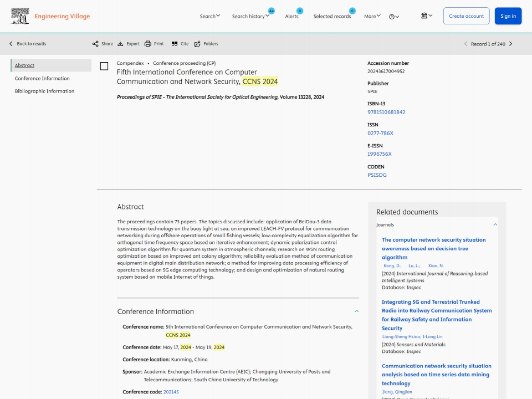
Task: Click the Selected records count badge
Action: 352,11
